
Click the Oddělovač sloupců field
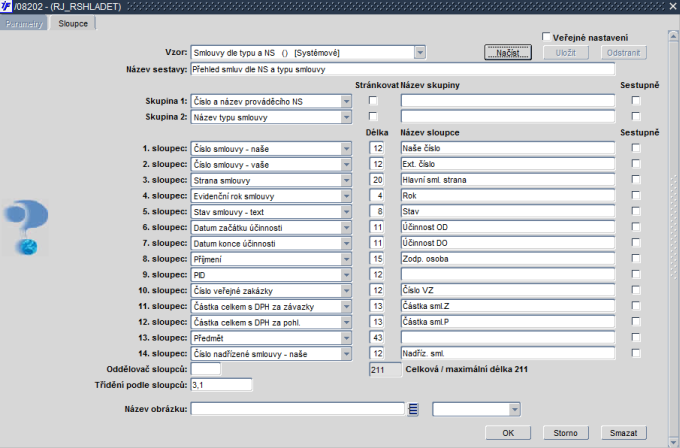pyautogui.click(x=206, y=369)
